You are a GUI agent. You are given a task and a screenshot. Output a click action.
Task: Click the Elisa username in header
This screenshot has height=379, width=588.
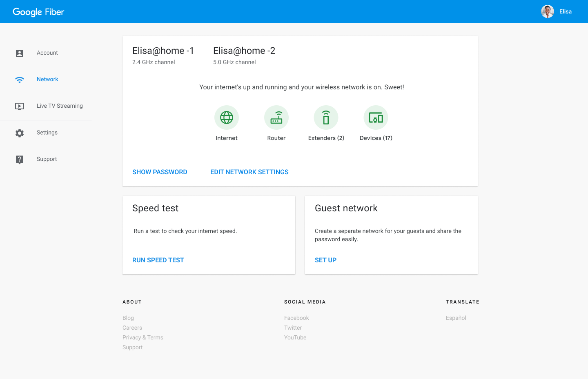tap(566, 11)
